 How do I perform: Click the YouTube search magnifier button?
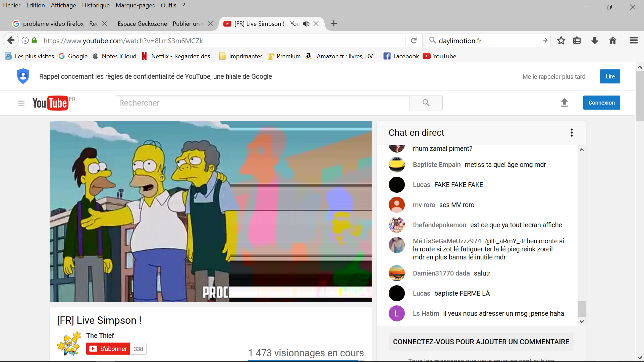pos(426,103)
